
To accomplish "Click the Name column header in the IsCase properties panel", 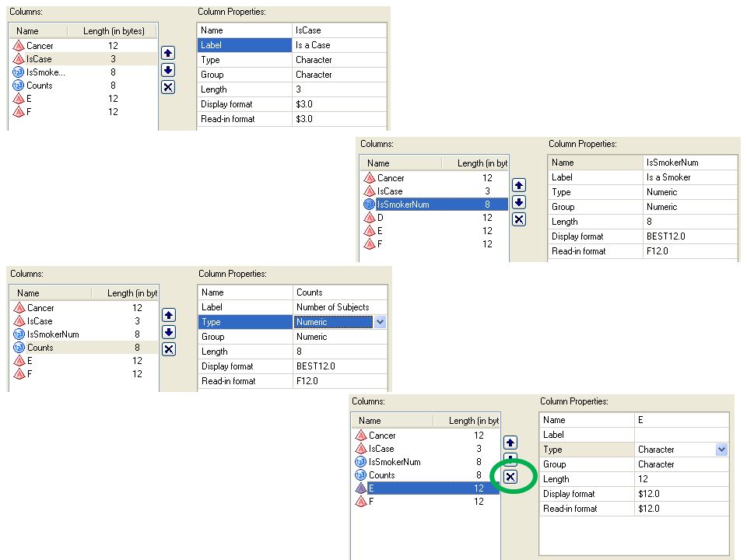I will point(39,31).
